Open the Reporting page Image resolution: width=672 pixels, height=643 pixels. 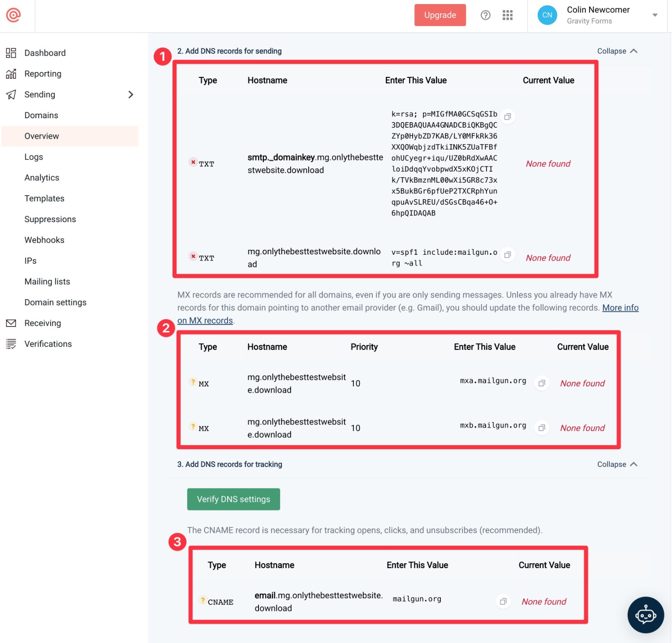[43, 74]
